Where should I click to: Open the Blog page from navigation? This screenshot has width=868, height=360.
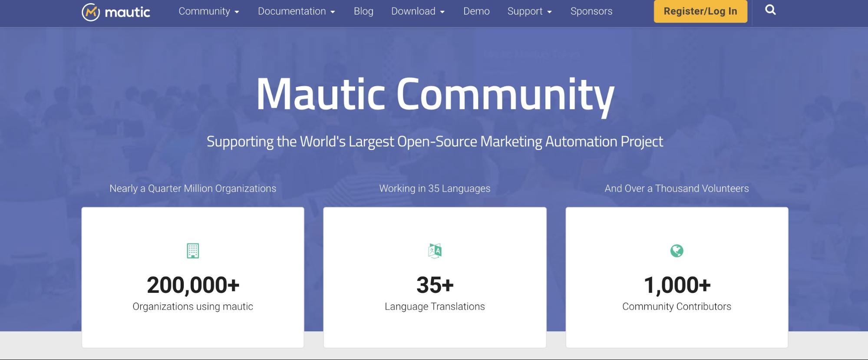363,11
